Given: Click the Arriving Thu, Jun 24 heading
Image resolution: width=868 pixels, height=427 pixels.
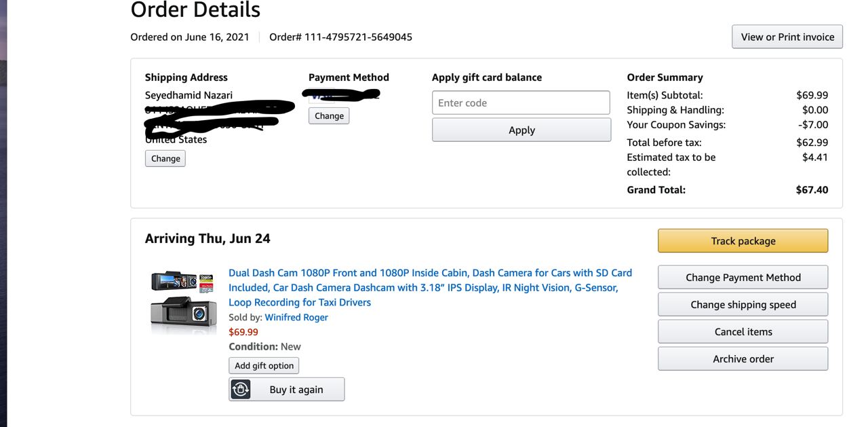Looking at the screenshot, I should click(208, 239).
